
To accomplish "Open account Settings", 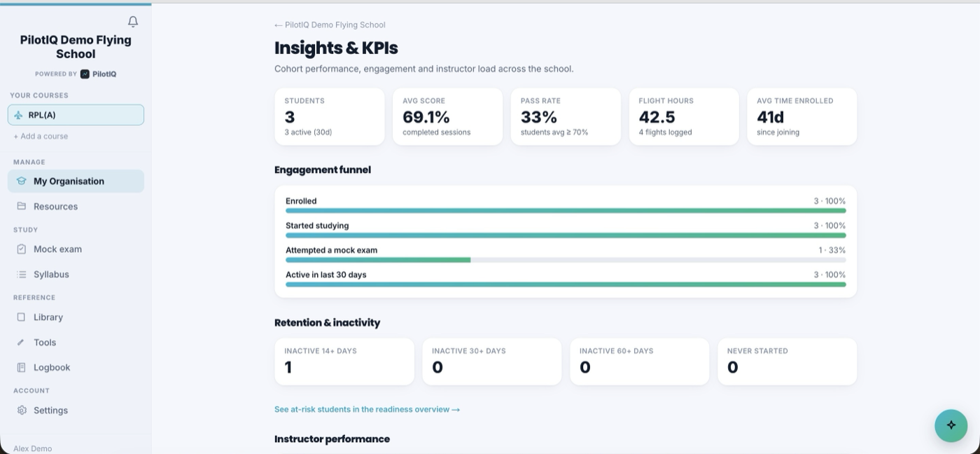I will [x=76, y=410].
